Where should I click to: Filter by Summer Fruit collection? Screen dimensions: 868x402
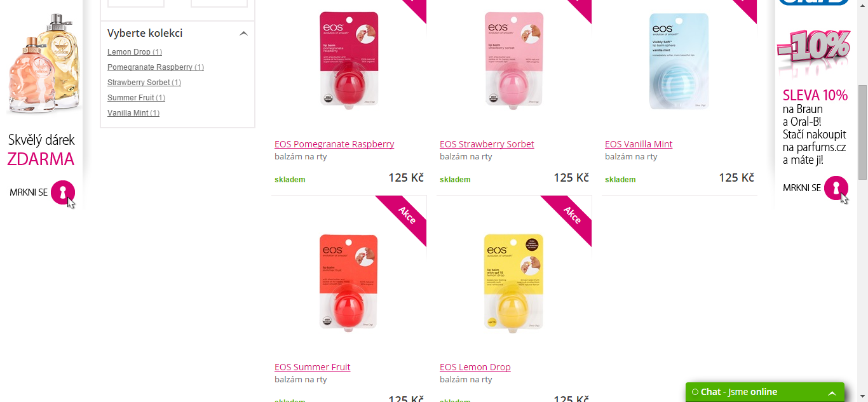[136, 98]
